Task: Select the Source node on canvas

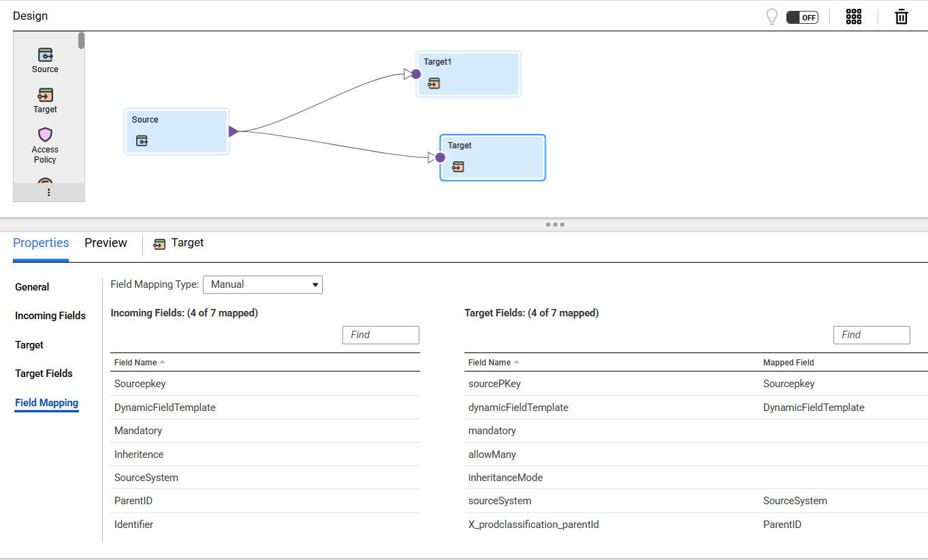Action: click(x=176, y=131)
